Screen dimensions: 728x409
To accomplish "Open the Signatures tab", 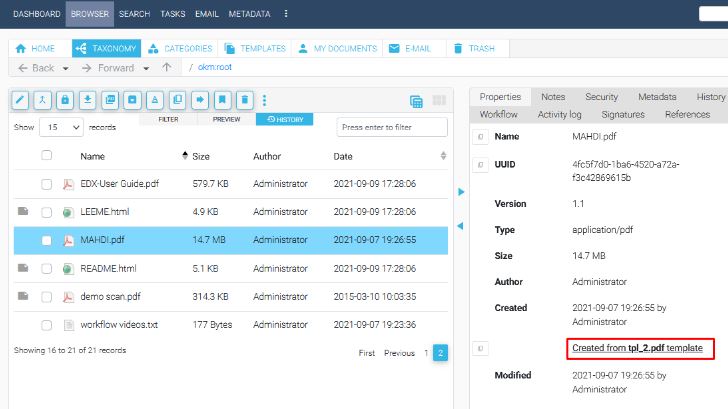I will (x=623, y=114).
